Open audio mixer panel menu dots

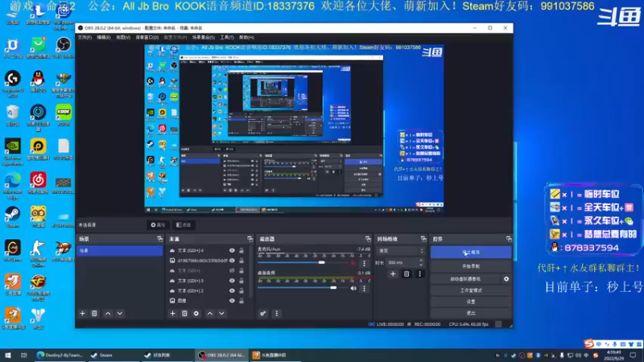pyautogui.click(x=276, y=314)
